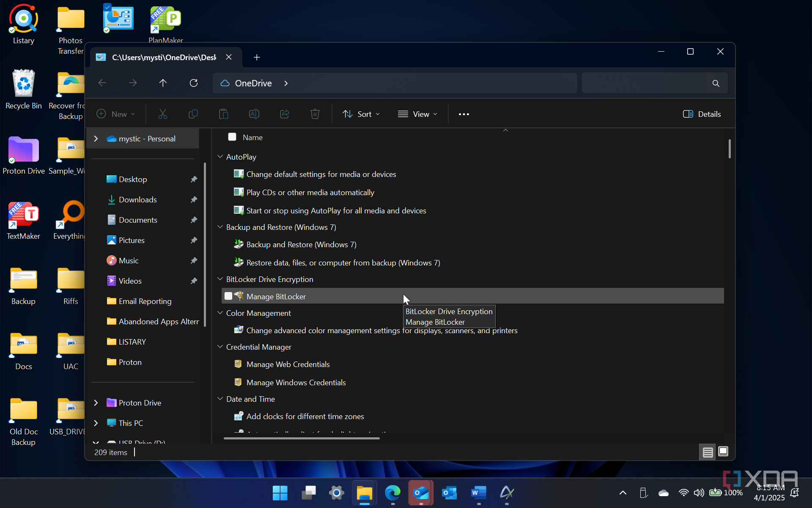
Task: Switch to large thumbnails view icon
Action: click(x=723, y=452)
